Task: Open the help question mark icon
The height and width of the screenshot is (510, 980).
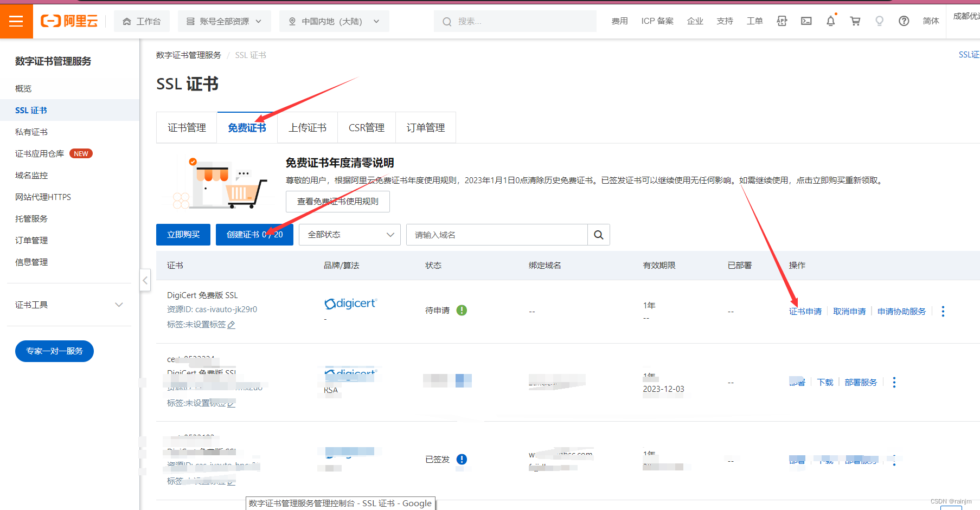Action: pos(904,21)
